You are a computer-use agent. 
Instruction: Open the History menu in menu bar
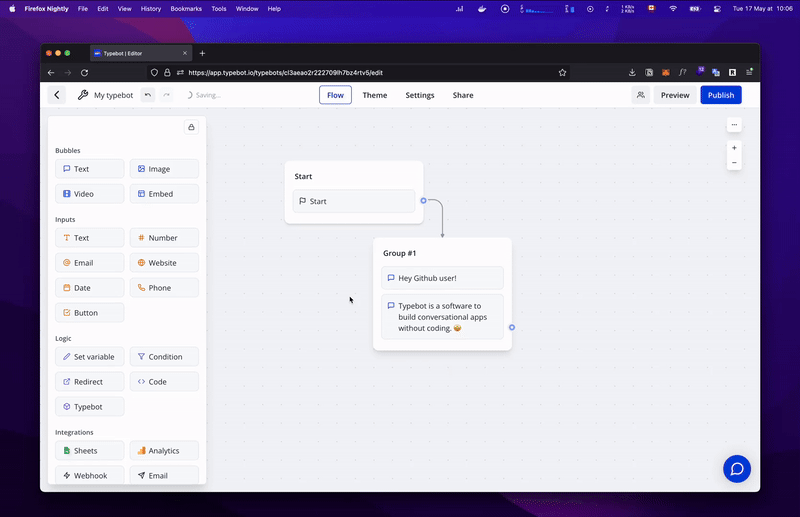(151, 9)
